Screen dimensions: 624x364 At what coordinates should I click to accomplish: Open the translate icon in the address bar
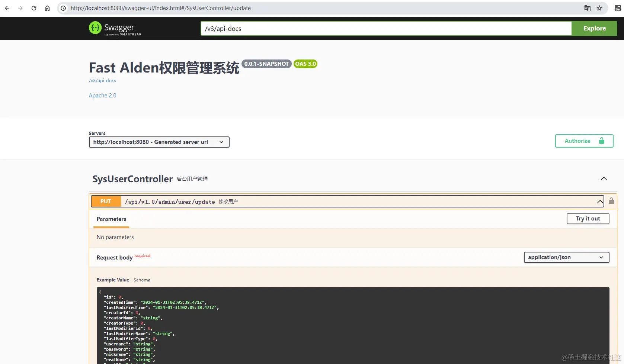587,8
